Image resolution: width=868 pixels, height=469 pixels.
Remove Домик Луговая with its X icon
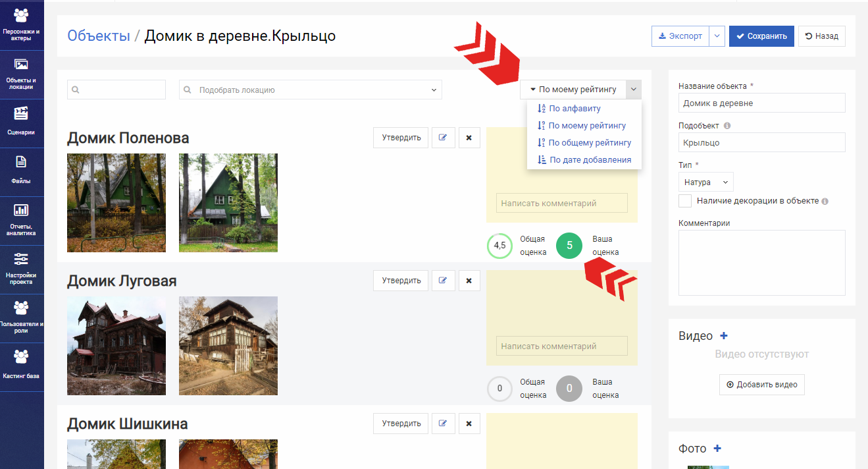click(x=469, y=281)
